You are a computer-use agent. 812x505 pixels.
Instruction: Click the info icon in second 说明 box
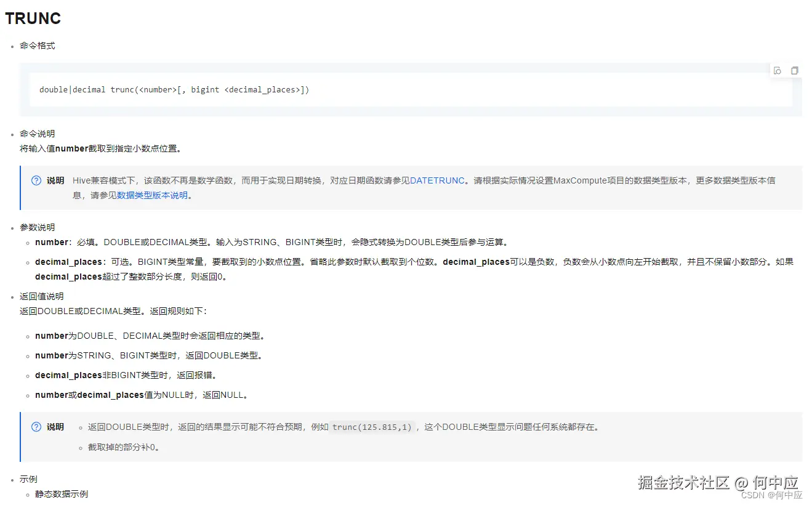pyautogui.click(x=35, y=427)
